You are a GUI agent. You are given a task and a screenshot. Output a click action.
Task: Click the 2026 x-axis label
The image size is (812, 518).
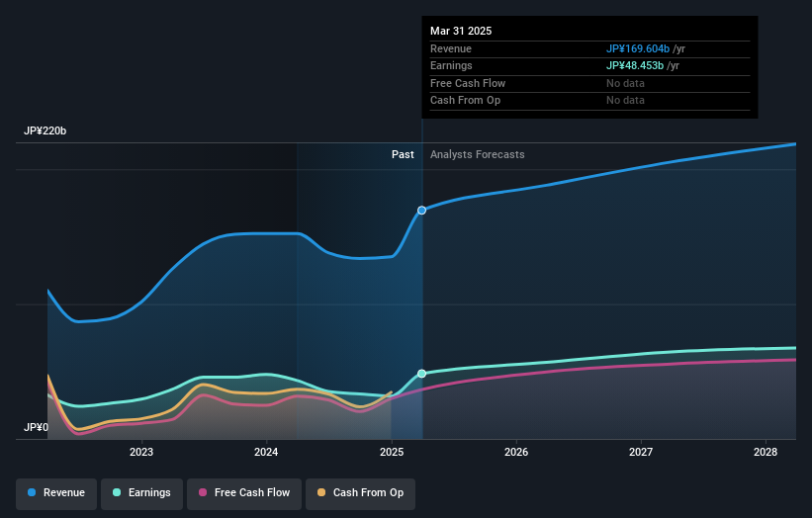516,453
